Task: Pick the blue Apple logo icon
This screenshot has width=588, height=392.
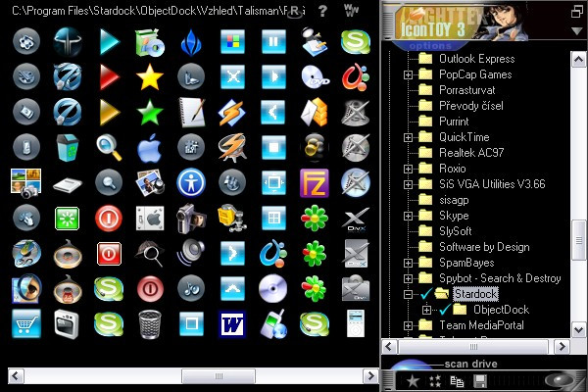Action: tap(150, 148)
